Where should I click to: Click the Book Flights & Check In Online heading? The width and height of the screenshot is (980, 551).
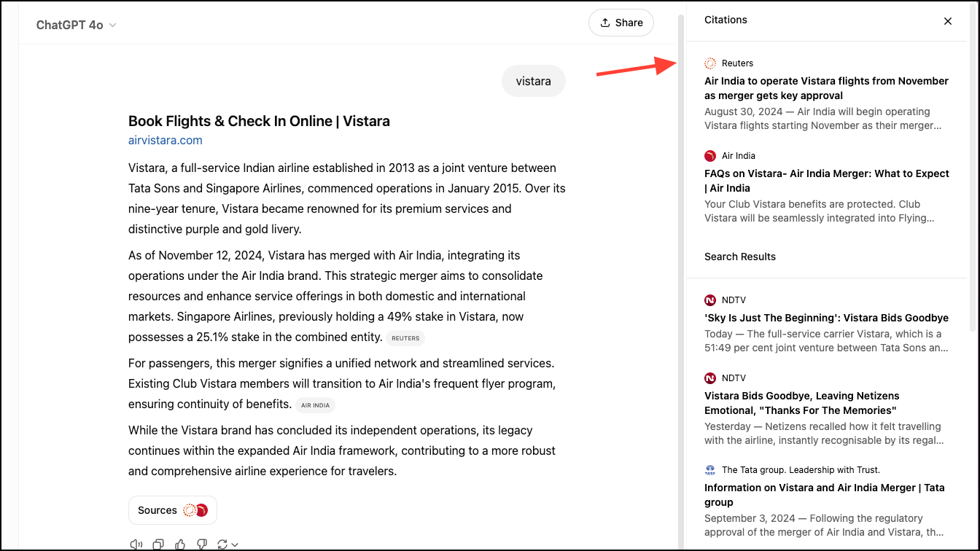click(x=259, y=121)
